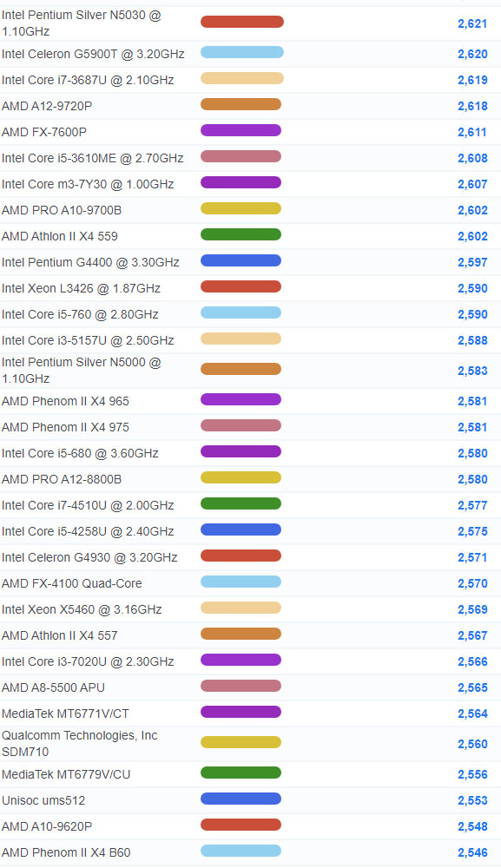Open the AMD A10-9620P entry
This screenshot has height=868, width=501.
pos(47,826)
